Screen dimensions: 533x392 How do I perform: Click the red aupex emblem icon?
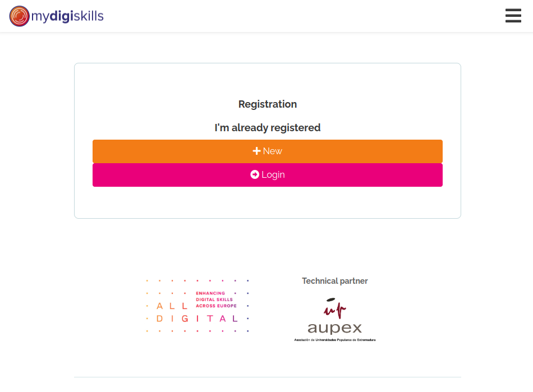(x=335, y=308)
